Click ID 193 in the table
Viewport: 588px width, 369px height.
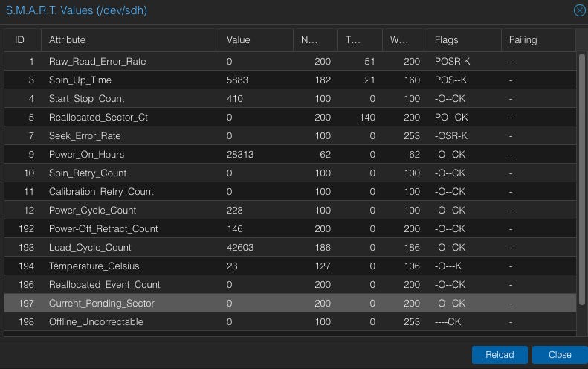pos(26,248)
